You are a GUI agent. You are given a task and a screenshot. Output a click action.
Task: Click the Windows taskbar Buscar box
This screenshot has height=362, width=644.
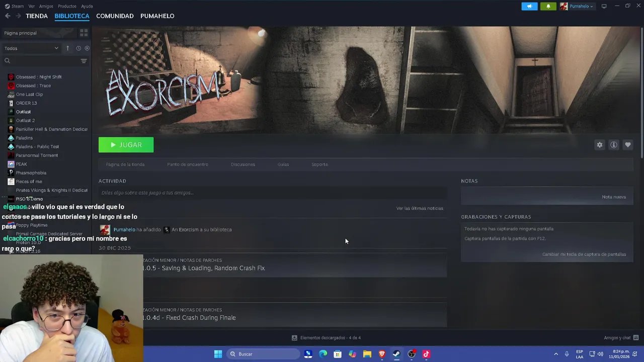coord(263,354)
